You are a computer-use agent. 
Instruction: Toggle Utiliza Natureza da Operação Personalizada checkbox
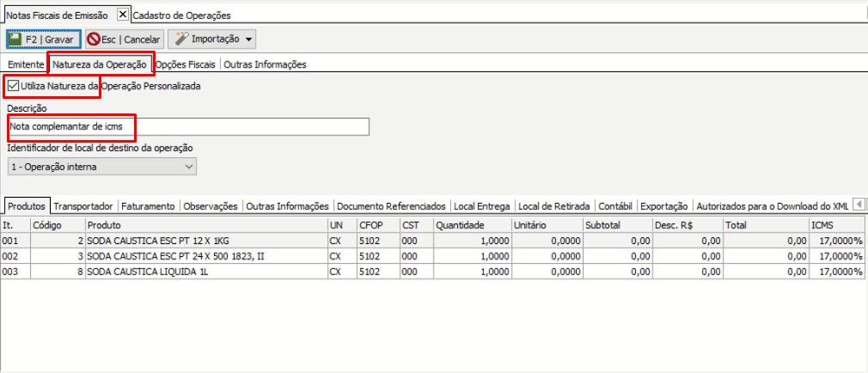(13, 86)
